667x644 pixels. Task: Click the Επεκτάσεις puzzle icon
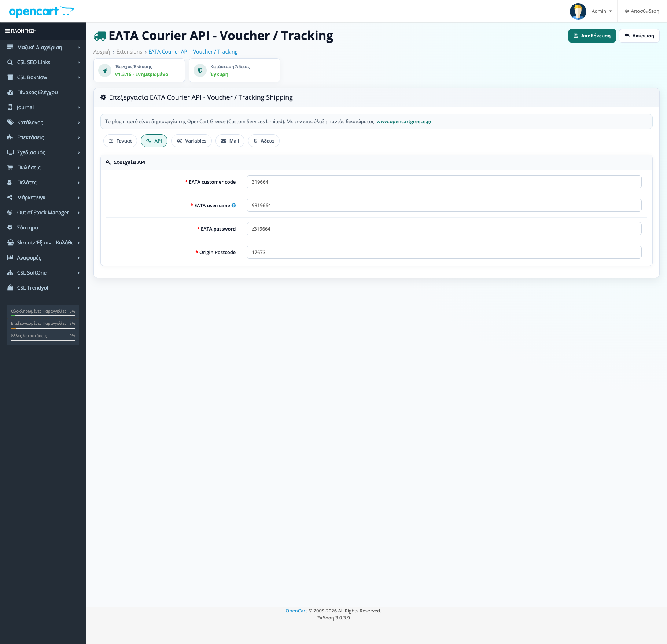tap(10, 137)
